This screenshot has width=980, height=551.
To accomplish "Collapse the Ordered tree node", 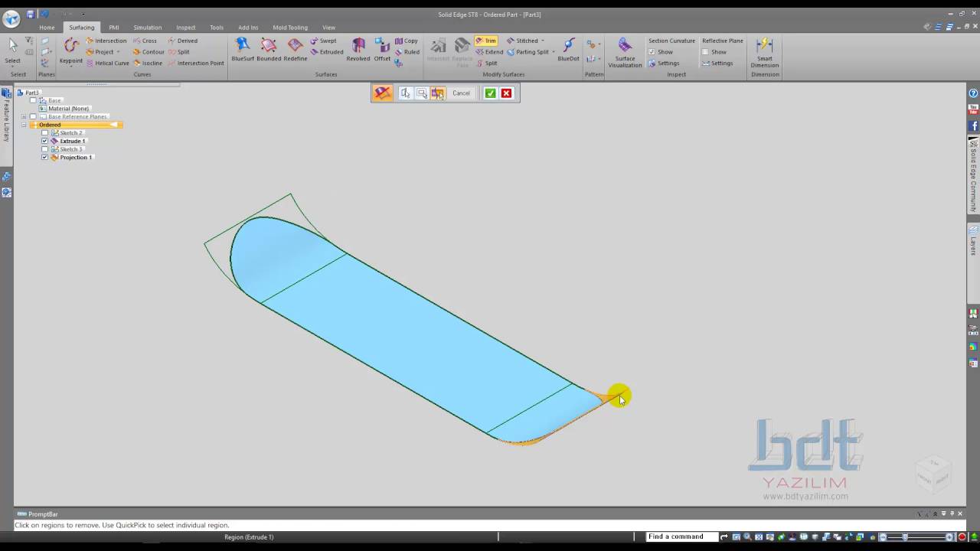I will tap(24, 125).
